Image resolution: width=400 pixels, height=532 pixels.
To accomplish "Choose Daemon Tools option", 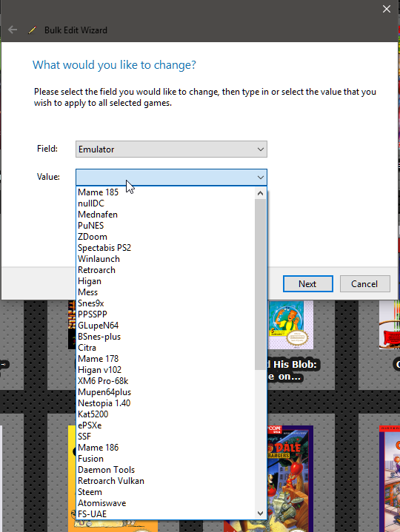I will 106,470.
